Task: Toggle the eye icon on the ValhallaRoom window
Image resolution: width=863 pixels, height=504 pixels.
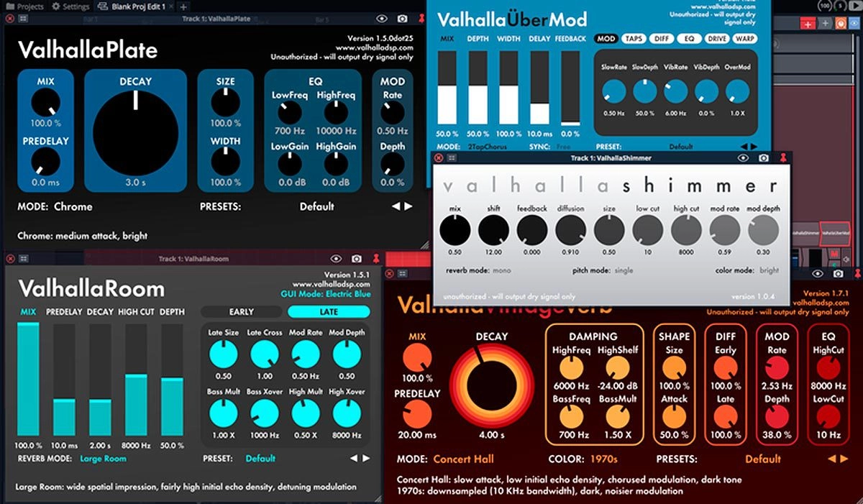Action: tap(335, 259)
